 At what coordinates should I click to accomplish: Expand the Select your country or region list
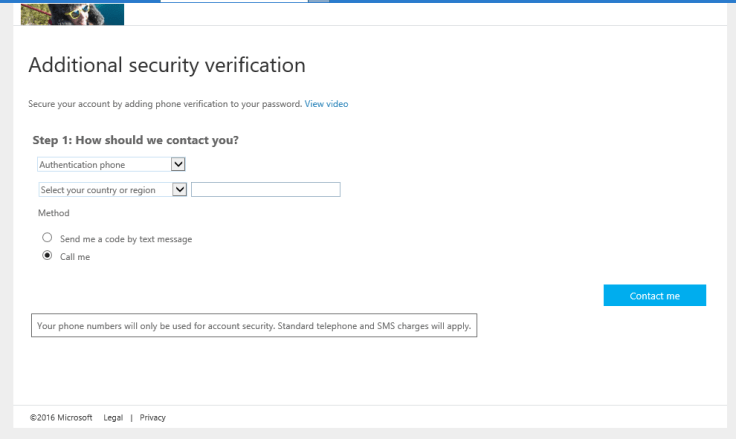(x=104, y=189)
